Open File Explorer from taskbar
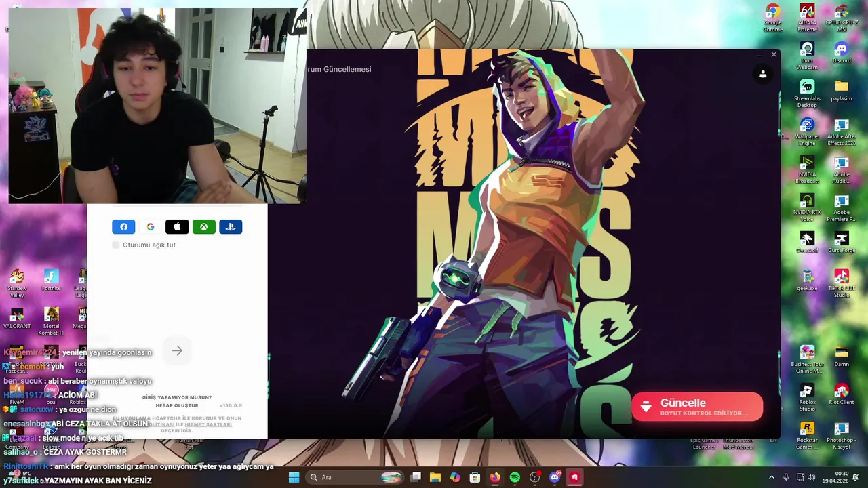868x488 pixels. coord(435,477)
